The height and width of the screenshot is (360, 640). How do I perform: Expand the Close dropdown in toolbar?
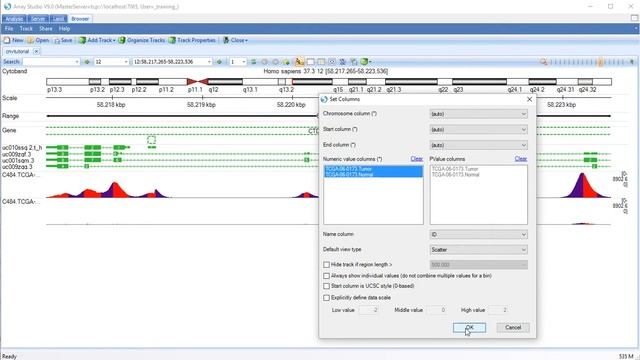246,40
